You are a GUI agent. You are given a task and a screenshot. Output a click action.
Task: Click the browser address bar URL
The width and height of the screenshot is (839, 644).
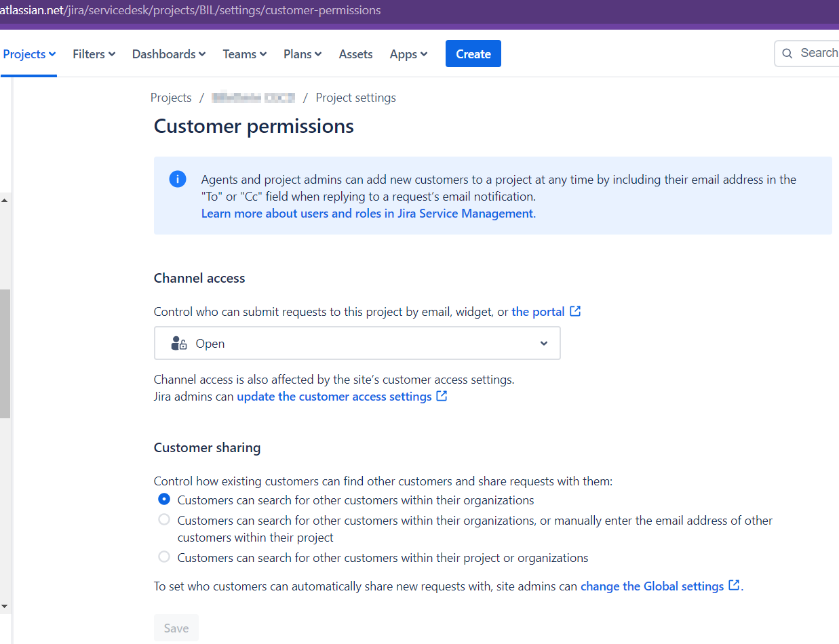pos(191,10)
